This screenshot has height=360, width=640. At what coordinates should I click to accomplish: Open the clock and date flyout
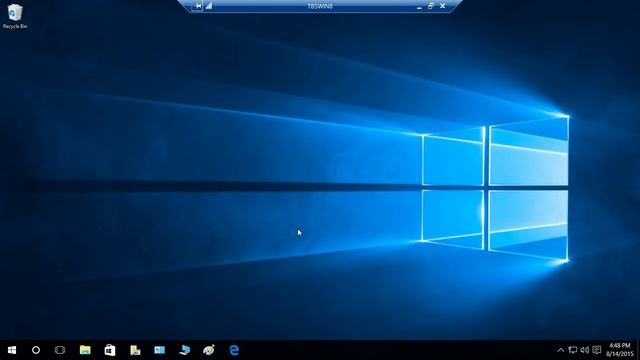click(620, 350)
